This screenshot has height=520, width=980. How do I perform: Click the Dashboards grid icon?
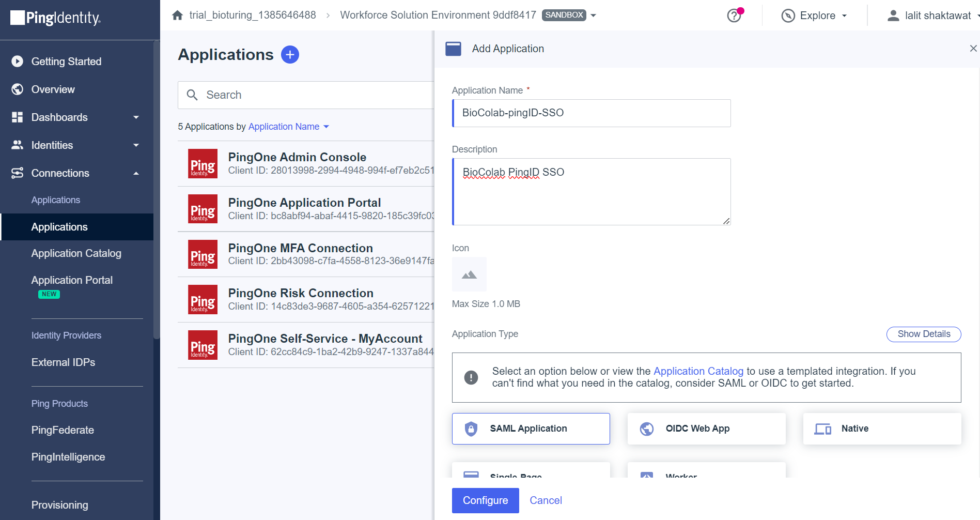pyautogui.click(x=18, y=117)
